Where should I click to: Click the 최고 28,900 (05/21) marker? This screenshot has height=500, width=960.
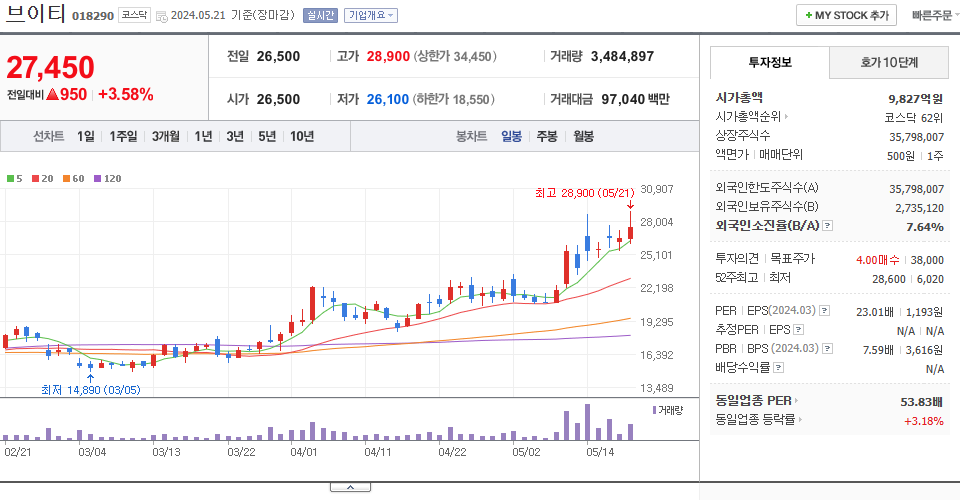pos(584,193)
